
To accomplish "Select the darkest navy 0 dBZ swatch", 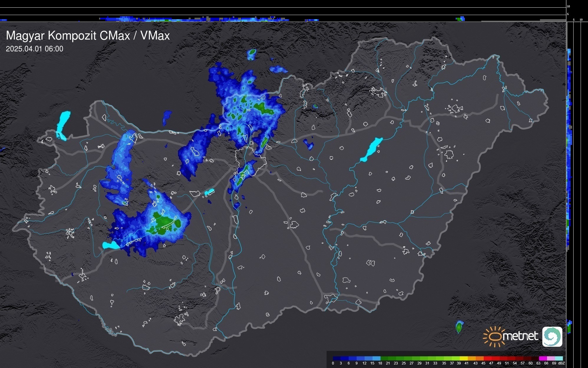I will point(337,358).
